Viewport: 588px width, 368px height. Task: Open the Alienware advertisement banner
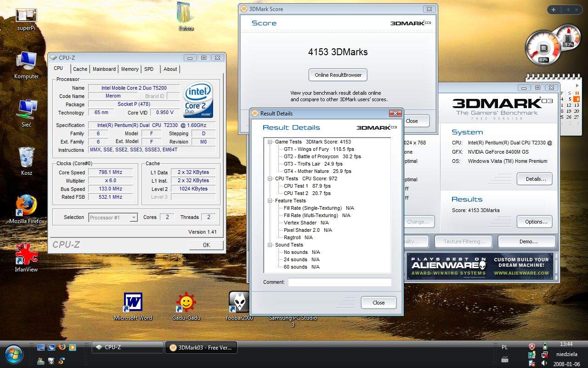click(480, 267)
